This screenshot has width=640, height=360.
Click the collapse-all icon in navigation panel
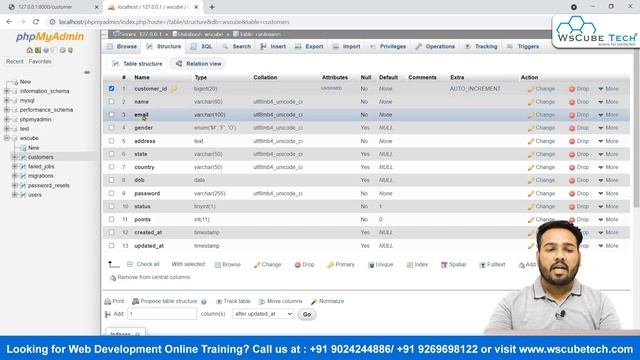pos(87,72)
